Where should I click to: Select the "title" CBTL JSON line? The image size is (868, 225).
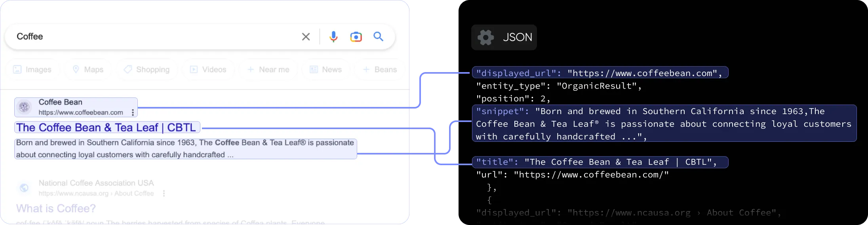[x=600, y=162]
